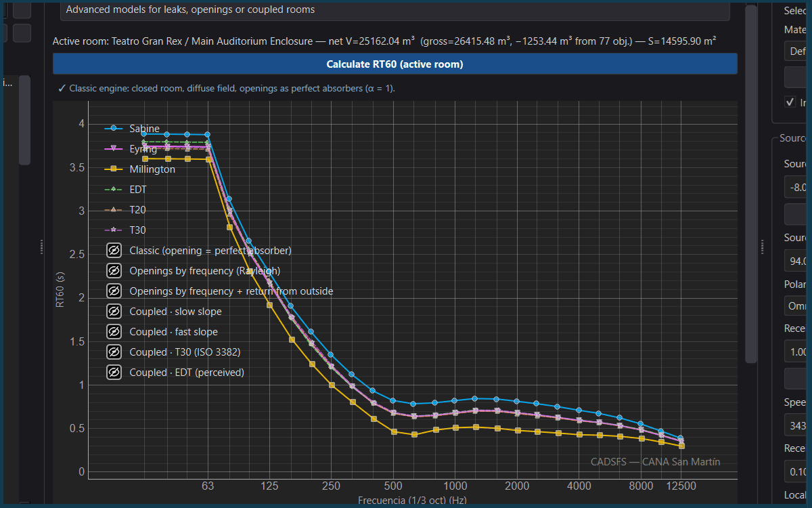This screenshot has height=508, width=812.
Task: Click the main panel vertical scrollbar
Action: click(750, 183)
